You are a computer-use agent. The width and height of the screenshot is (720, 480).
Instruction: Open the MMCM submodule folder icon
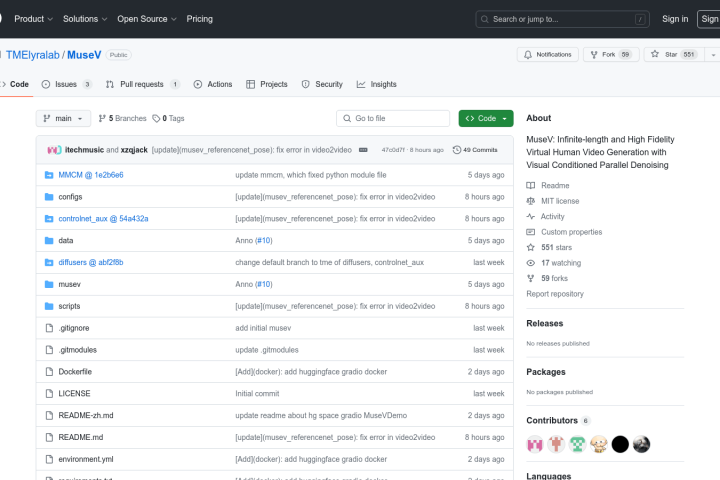pos(48,175)
